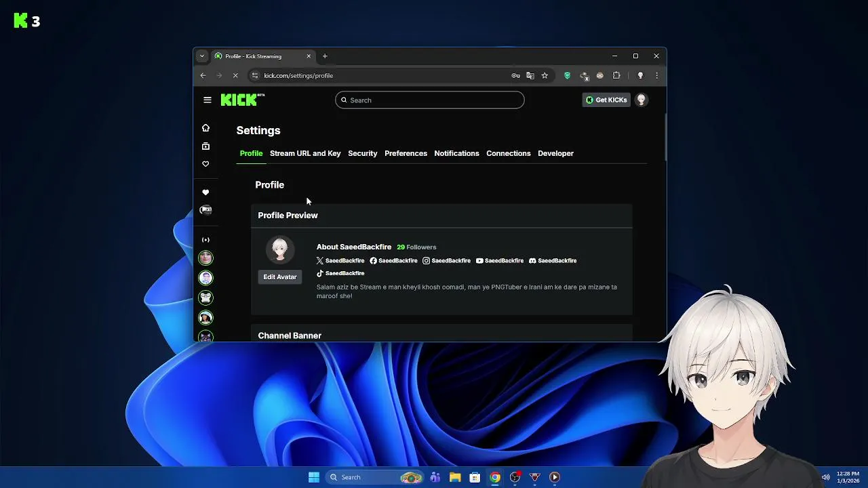868x488 pixels.
Task: Open the thumbnail below the solid heart in Kick sidebar
Action: pos(205,210)
